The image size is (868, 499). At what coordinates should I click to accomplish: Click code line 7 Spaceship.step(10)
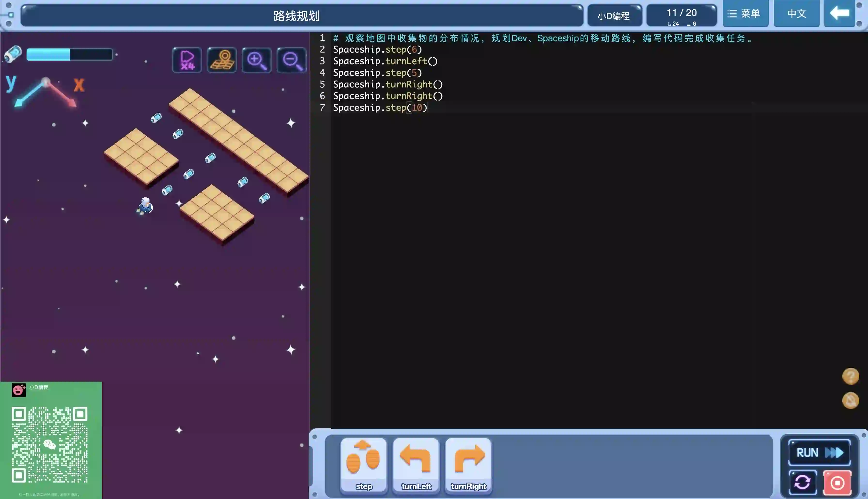click(380, 108)
